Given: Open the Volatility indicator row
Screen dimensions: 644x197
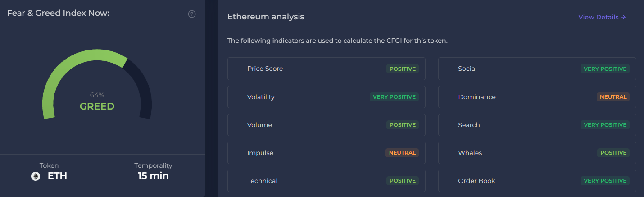Looking at the screenshot, I should [x=326, y=97].
